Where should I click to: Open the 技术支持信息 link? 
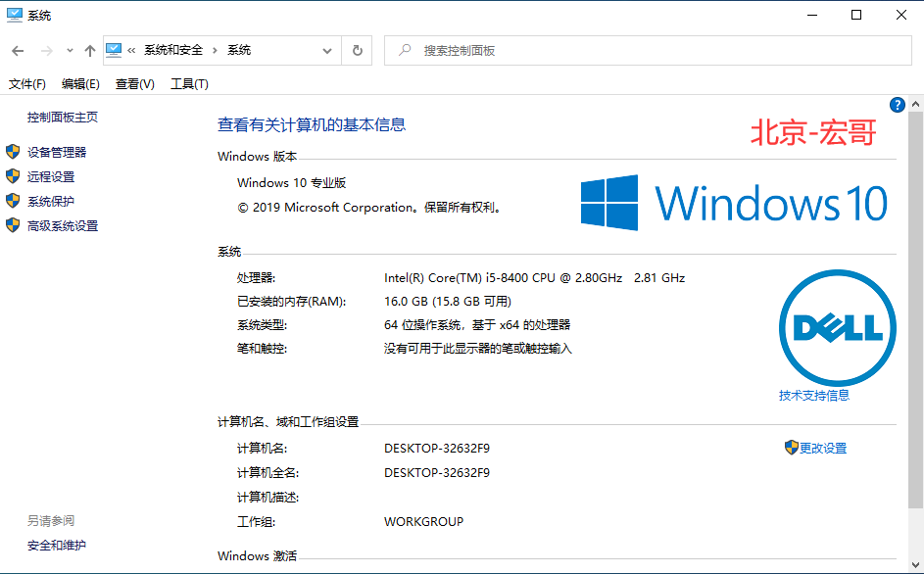point(814,396)
